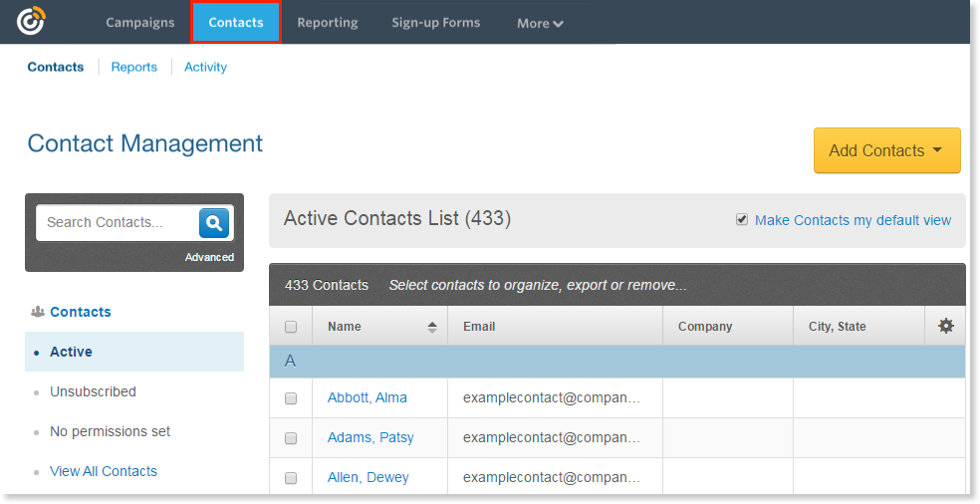
Task: Select the Adams, Patsy row checkbox
Action: 291,438
